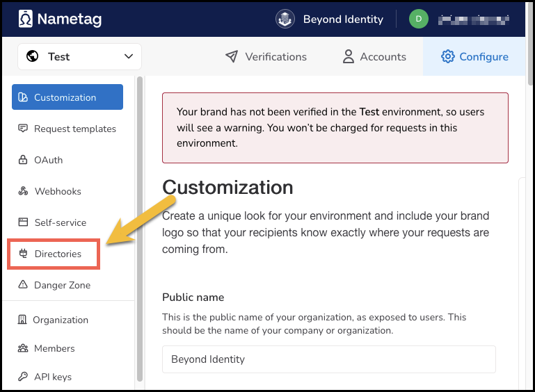
Task: Click the API keys key icon
Action: [22, 377]
